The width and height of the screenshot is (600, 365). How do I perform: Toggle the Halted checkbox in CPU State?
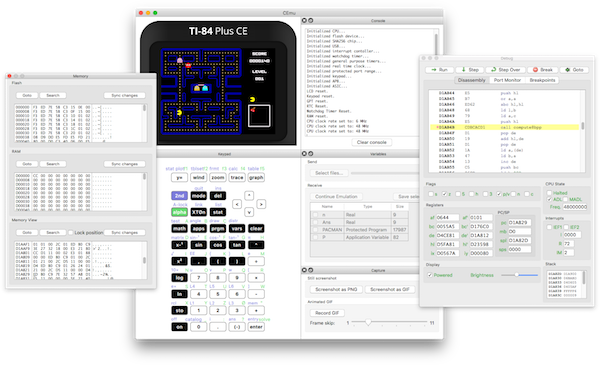pyautogui.click(x=549, y=193)
